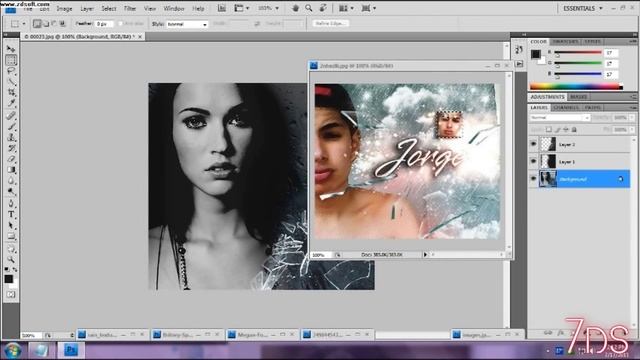This screenshot has height=360, width=640.
Task: Click the Refine Edge button
Action: (331, 24)
